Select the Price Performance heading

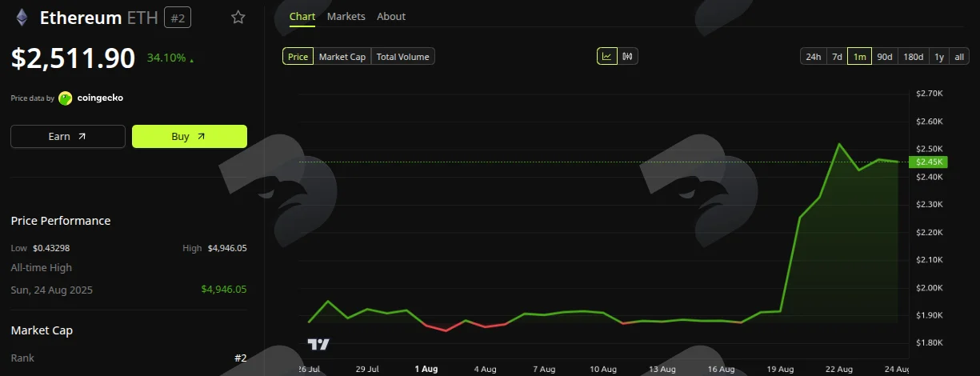(61, 221)
